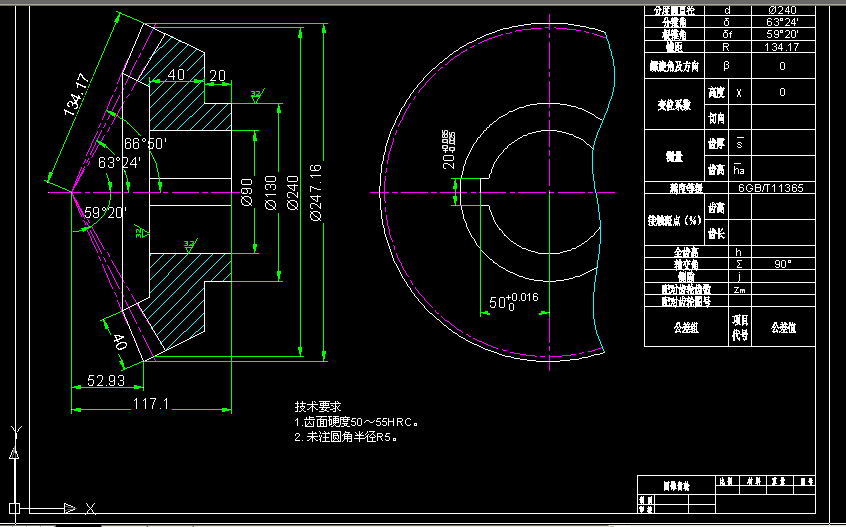
Task: Select the 90° shaft angle value
Action: coord(782,264)
